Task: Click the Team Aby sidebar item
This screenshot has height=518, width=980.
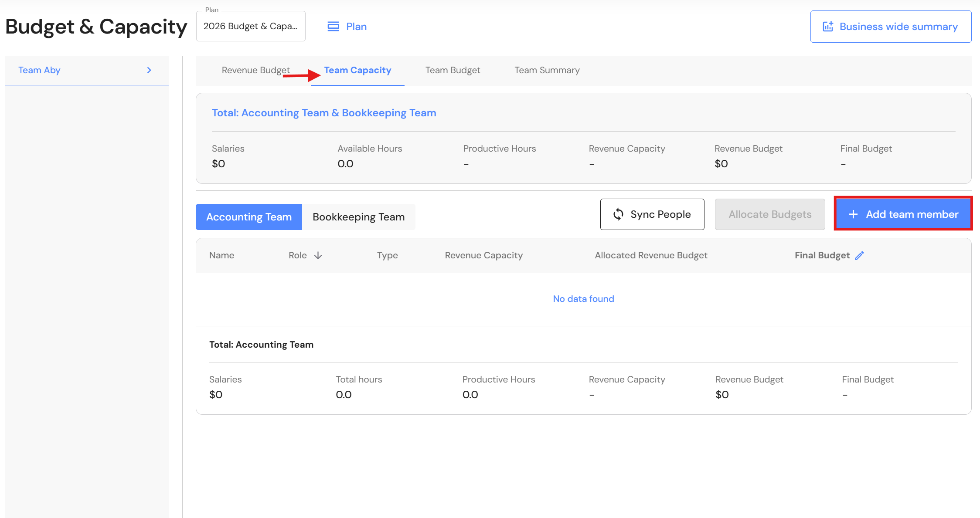Action: [x=39, y=70]
